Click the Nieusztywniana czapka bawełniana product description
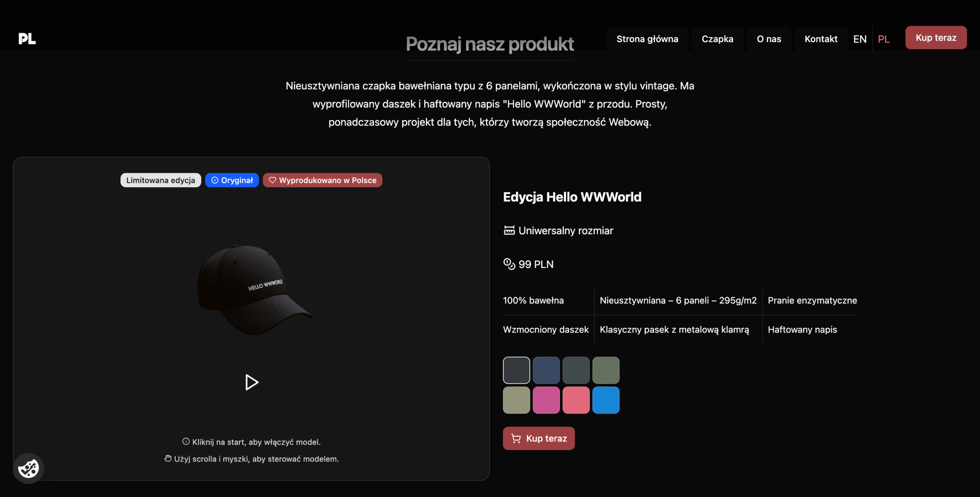 click(490, 104)
